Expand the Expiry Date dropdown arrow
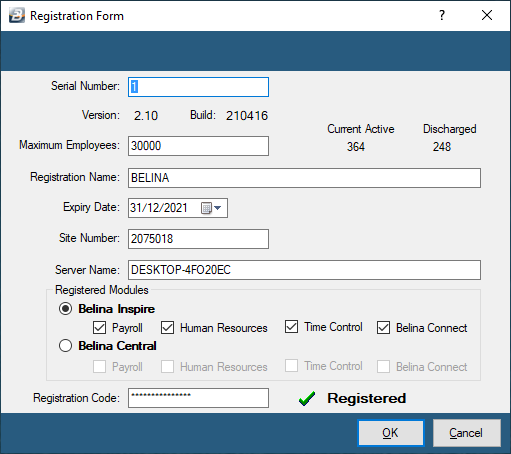This screenshot has width=511, height=454. click(x=218, y=208)
